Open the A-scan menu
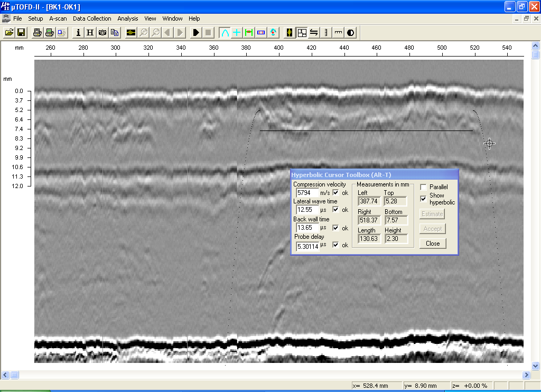The height and width of the screenshot is (392, 541). coord(58,18)
